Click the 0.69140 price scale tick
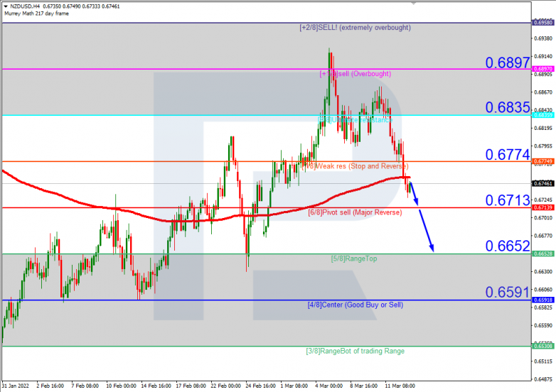This screenshot has height=392, width=556. (543, 56)
